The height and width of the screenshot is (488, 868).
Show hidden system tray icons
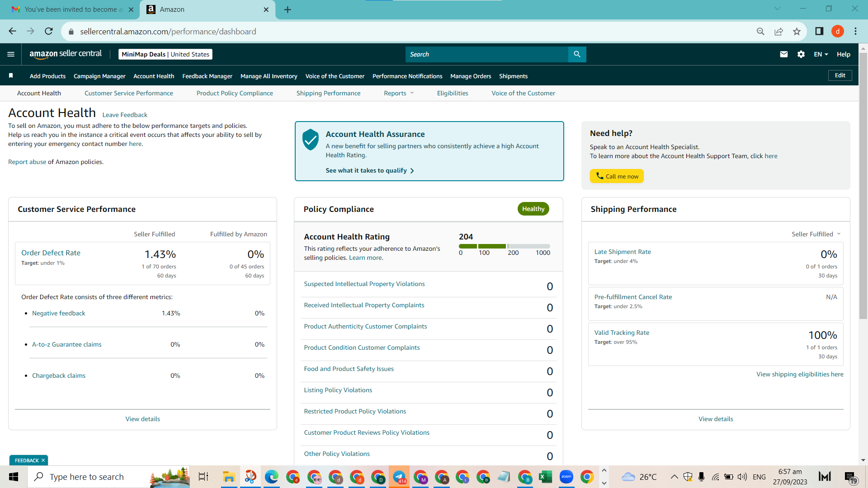[674, 477]
